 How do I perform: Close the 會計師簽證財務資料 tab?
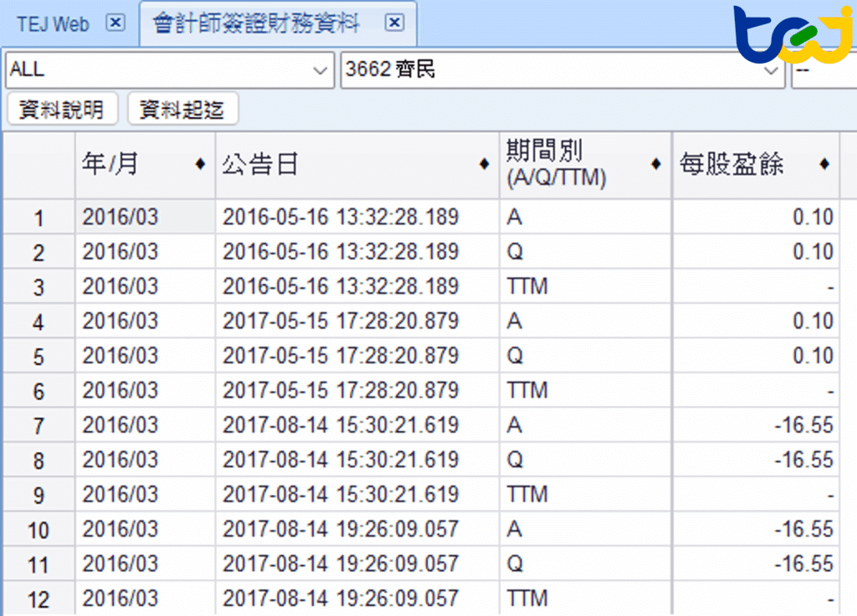click(x=395, y=23)
